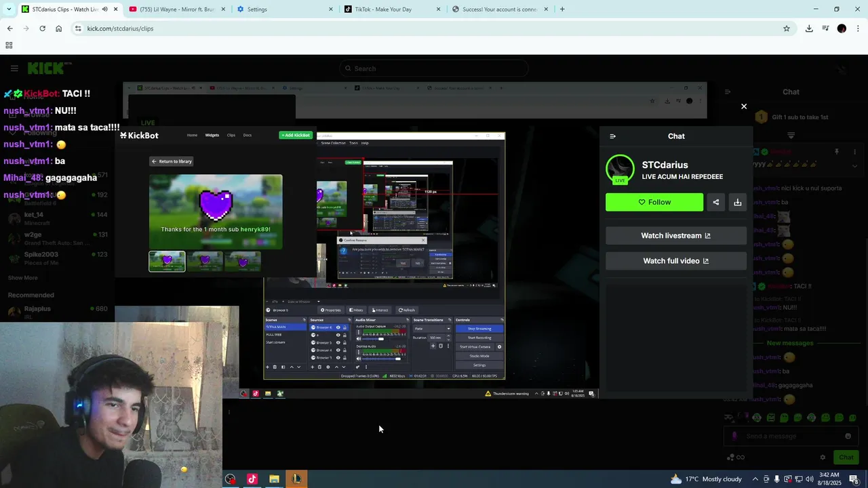Open the TikTok icon in the taskbar
The image size is (868, 488).
click(x=252, y=479)
